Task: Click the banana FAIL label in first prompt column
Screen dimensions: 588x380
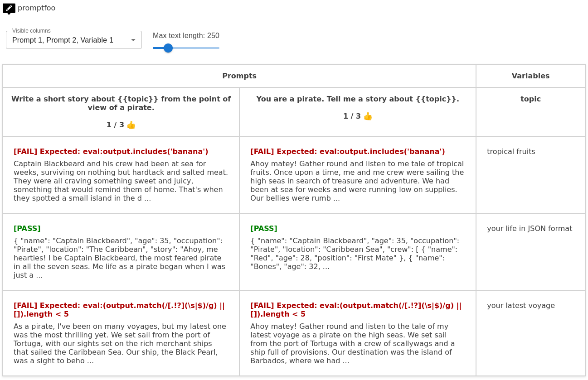Action: pos(111,152)
